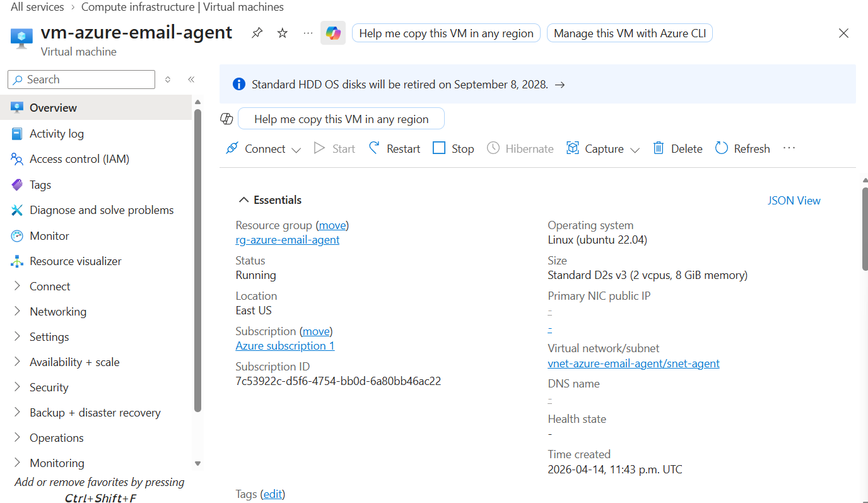Open more toolbar commands ellipsis
868x503 pixels.
pyautogui.click(x=789, y=148)
